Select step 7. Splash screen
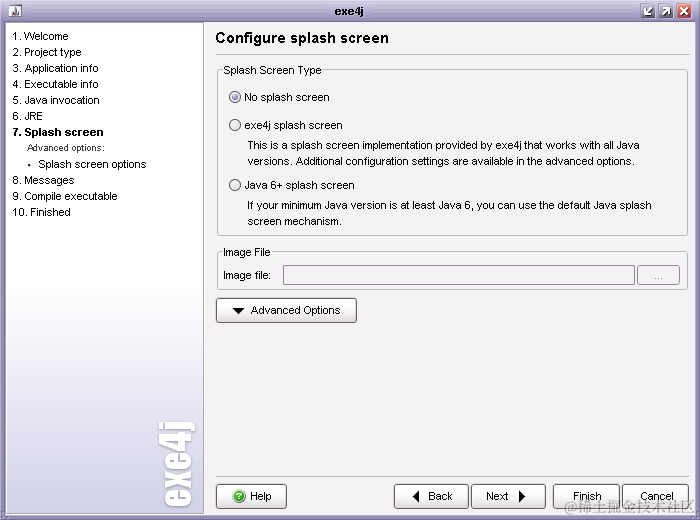700x520 pixels. click(58, 133)
